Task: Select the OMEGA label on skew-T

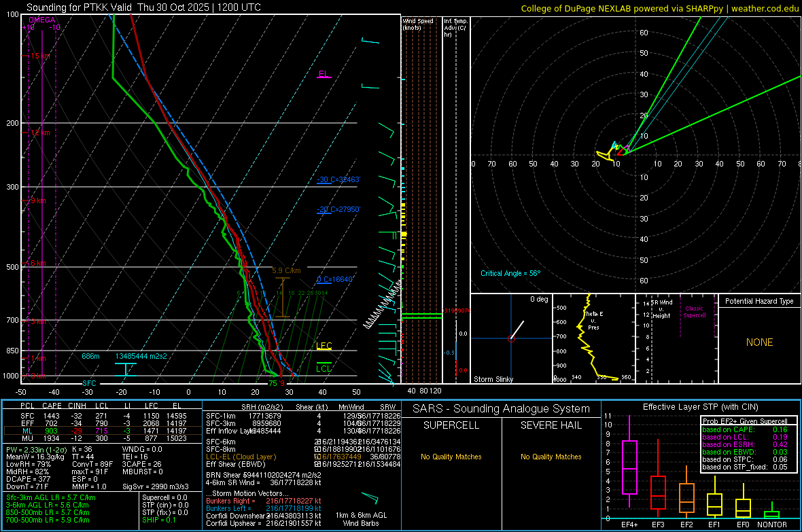Action: click(x=42, y=20)
